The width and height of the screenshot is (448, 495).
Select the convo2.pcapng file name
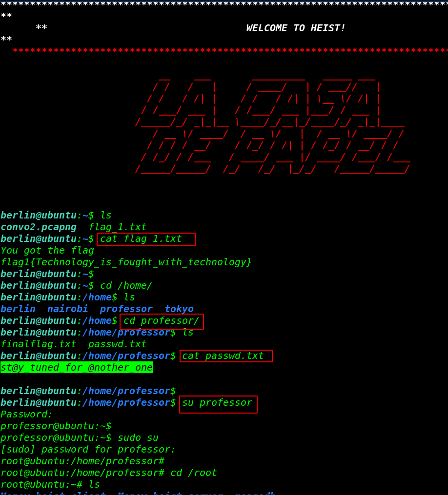coord(39,227)
